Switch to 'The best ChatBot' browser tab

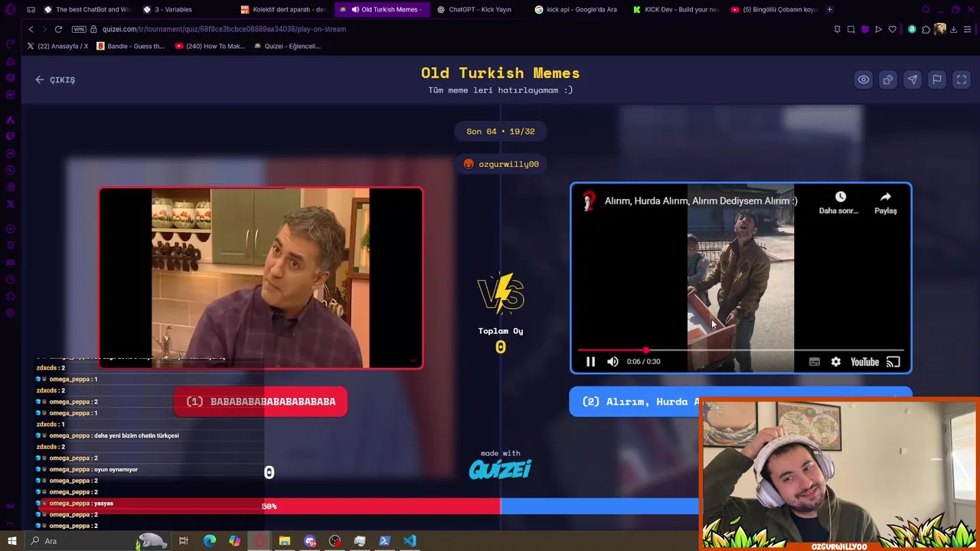click(87, 9)
